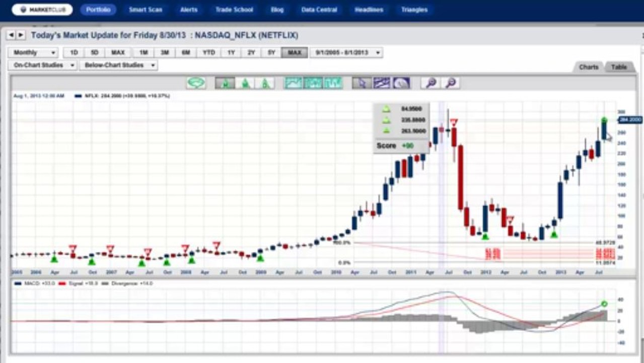This screenshot has width=644, height=363.
Task: Click the chart title NASDAQ_NFLX (NETFLIX)
Action: (246, 35)
